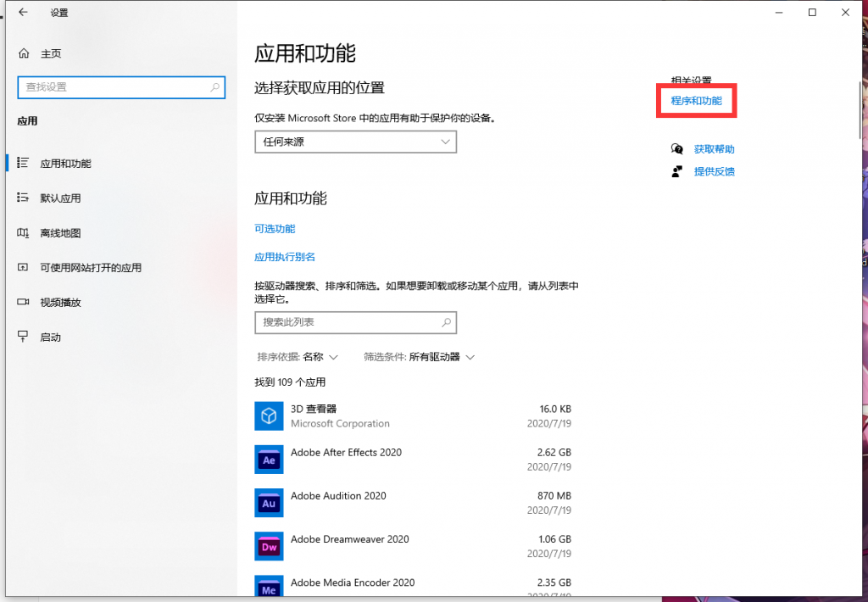Viewport: 868px width, 602px height.
Task: Go to 主页 home
Action: point(51,53)
